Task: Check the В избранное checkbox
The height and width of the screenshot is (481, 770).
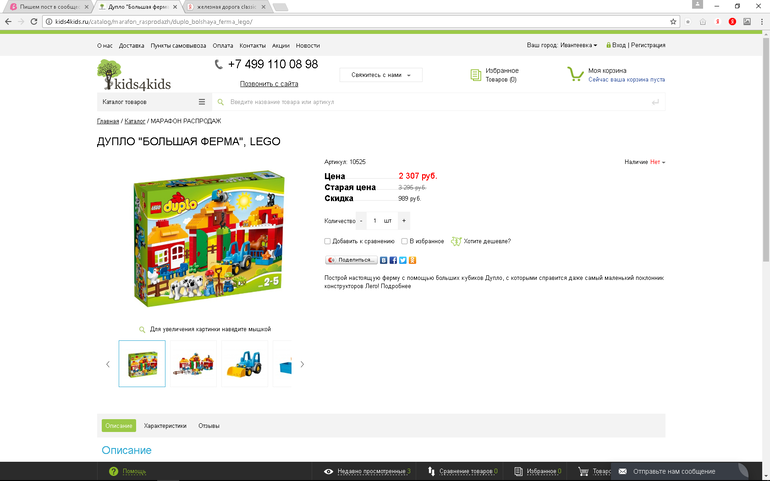Action: 405,241
